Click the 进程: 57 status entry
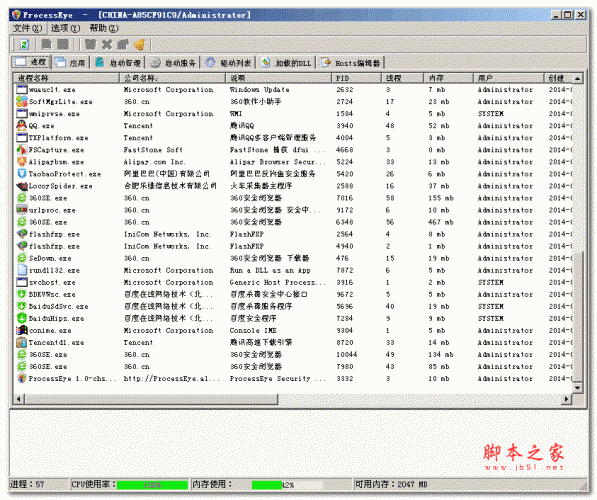Screen dimensions: 597x500 click(27, 484)
